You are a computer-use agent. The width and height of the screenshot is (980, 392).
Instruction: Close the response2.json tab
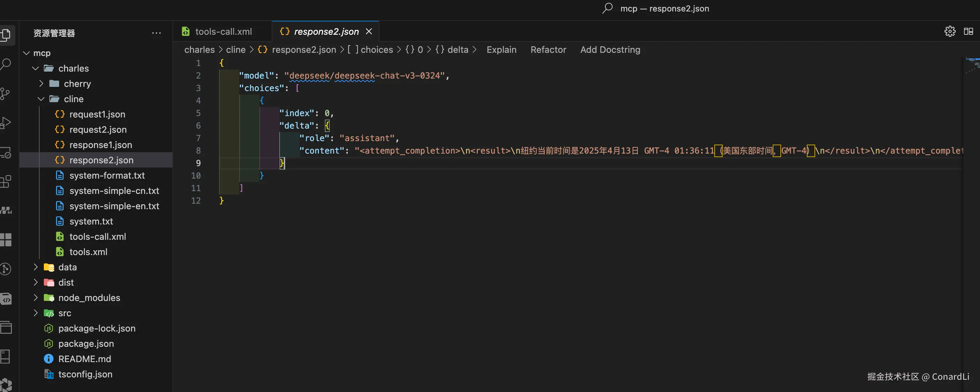(369, 32)
